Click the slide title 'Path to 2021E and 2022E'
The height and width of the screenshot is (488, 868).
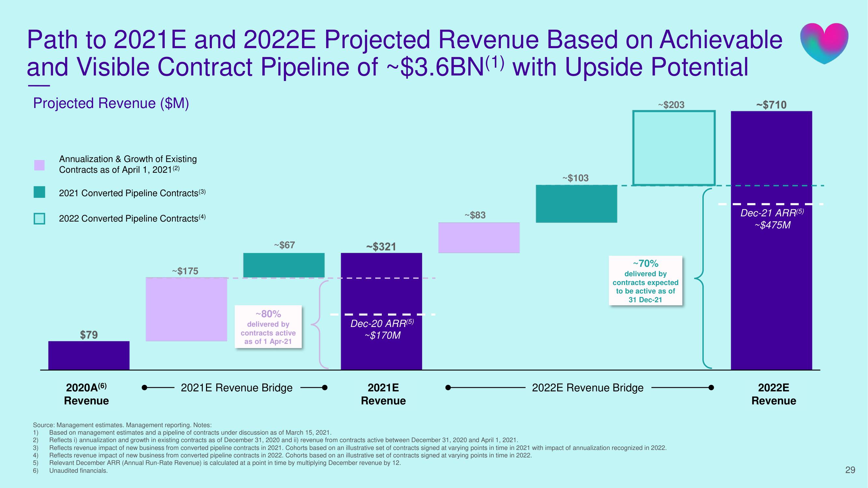[x=404, y=53]
